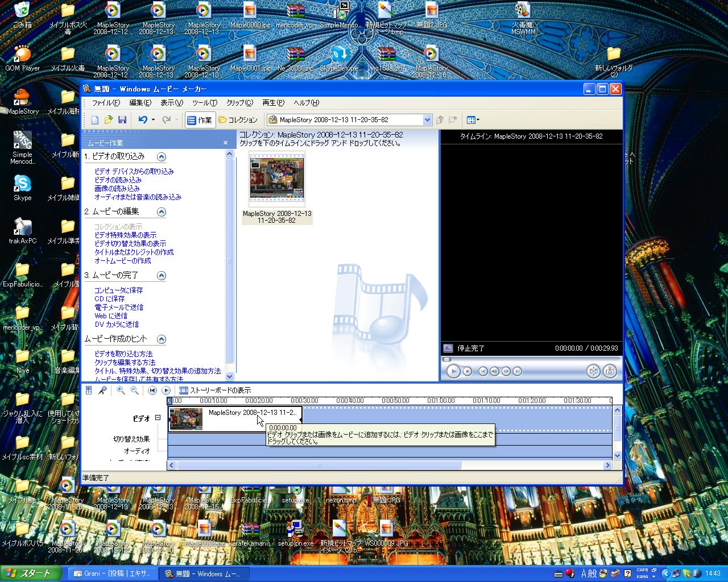Image resolution: width=728 pixels, height=582 pixels.
Task: Collapse the ムービー作成のヒント section
Action: (x=162, y=339)
